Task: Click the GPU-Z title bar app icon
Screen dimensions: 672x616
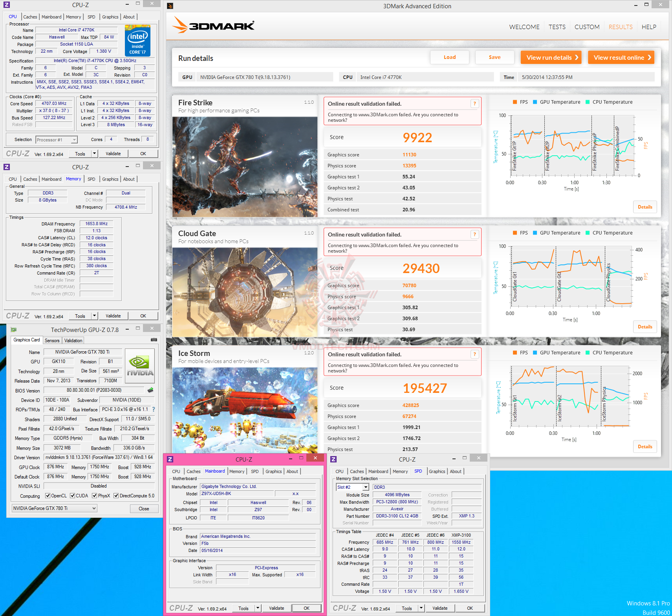Action: [14, 330]
